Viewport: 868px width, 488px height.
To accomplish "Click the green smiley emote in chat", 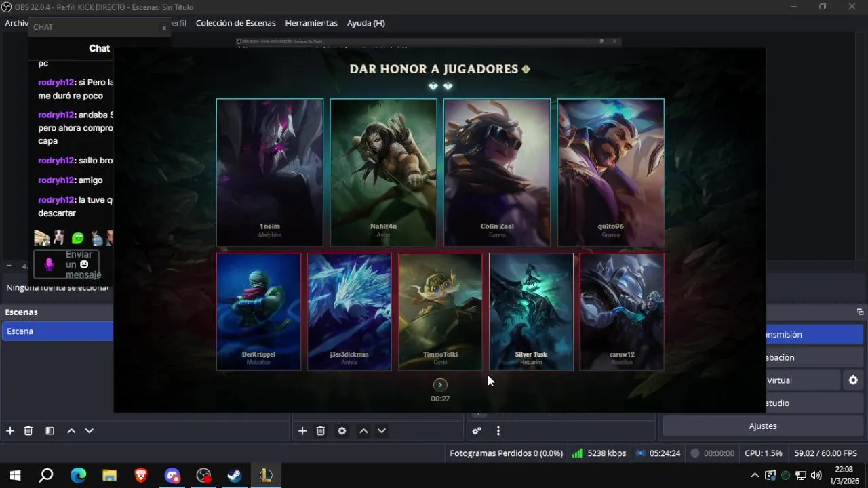I will coord(78,239).
